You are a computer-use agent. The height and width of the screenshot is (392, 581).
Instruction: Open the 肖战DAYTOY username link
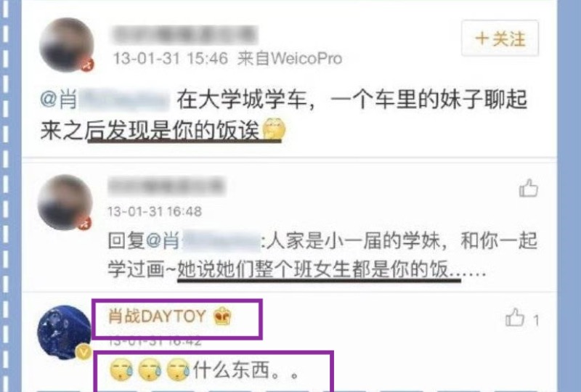point(157,317)
